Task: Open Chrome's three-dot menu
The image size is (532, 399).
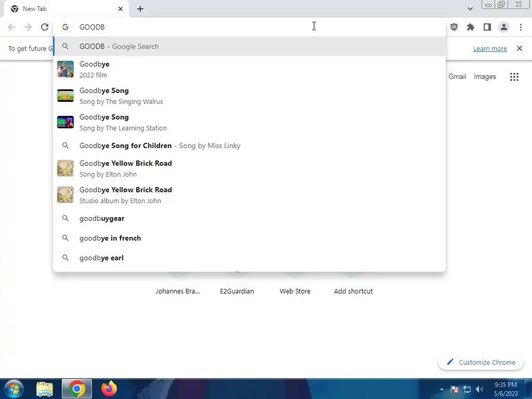Action: coord(521,27)
